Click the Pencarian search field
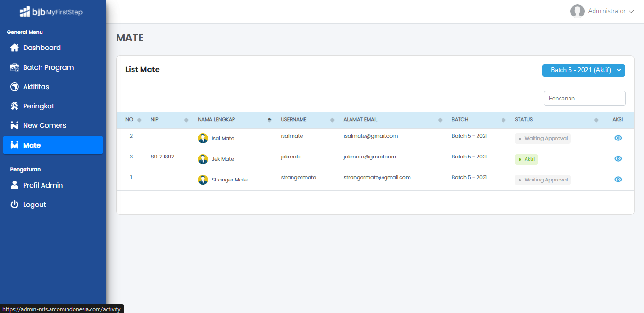This screenshot has height=313, width=644. [x=585, y=99]
